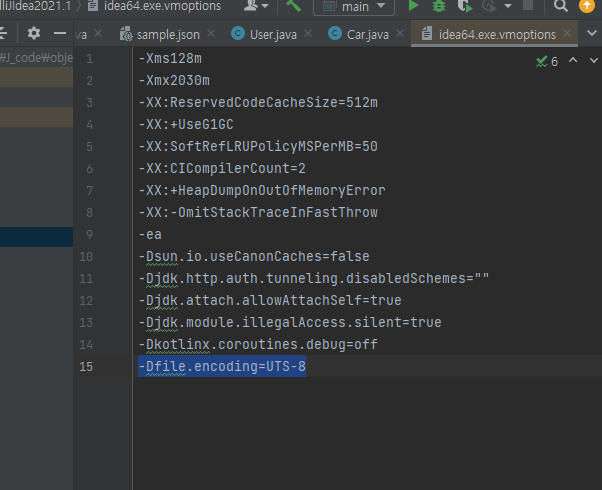Go to previous highlighted error arrow
The height and width of the screenshot is (490, 602).
pyautogui.click(x=573, y=60)
